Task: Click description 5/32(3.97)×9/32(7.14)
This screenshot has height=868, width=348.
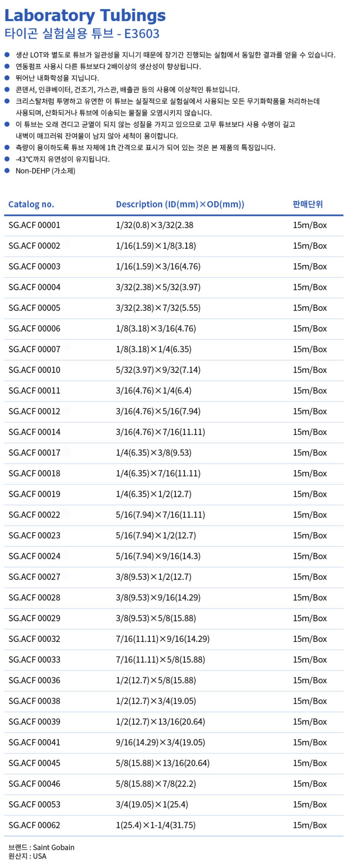Action: [x=158, y=370]
